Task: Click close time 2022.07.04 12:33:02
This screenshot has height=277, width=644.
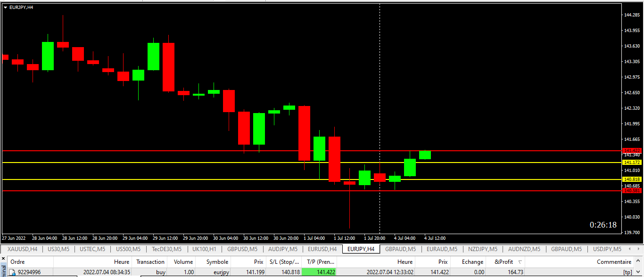Action: [x=391, y=272]
